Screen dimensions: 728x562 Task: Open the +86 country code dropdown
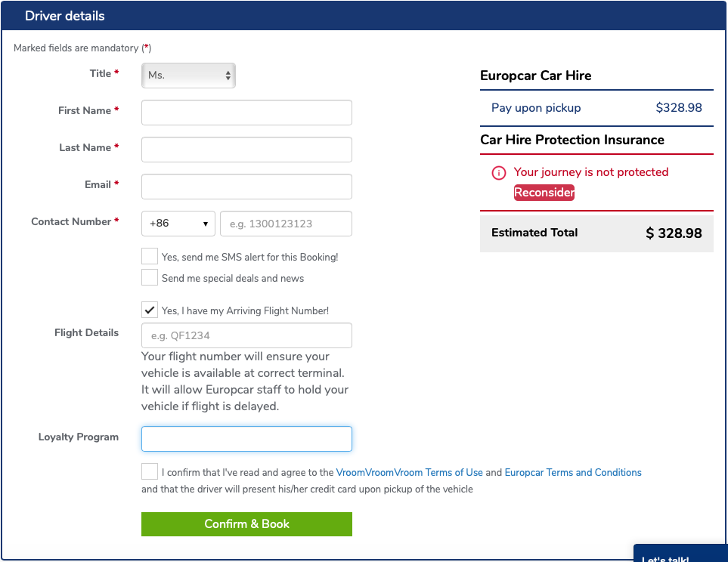click(178, 224)
